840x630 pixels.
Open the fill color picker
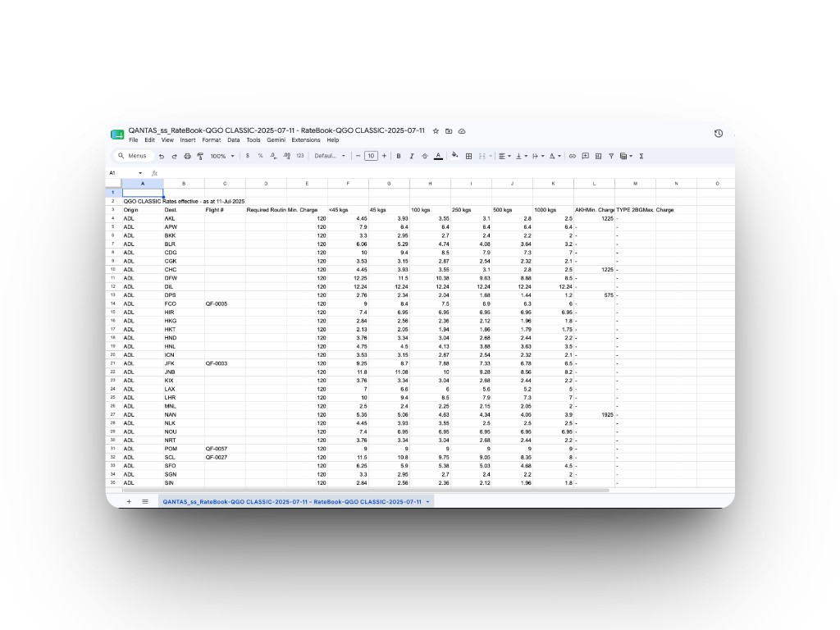click(454, 156)
